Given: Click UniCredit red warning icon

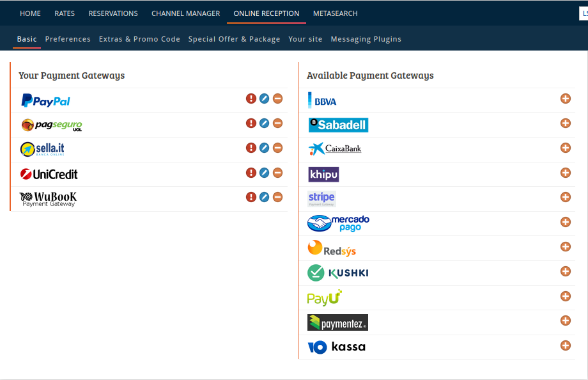Looking at the screenshot, I should [x=251, y=173].
